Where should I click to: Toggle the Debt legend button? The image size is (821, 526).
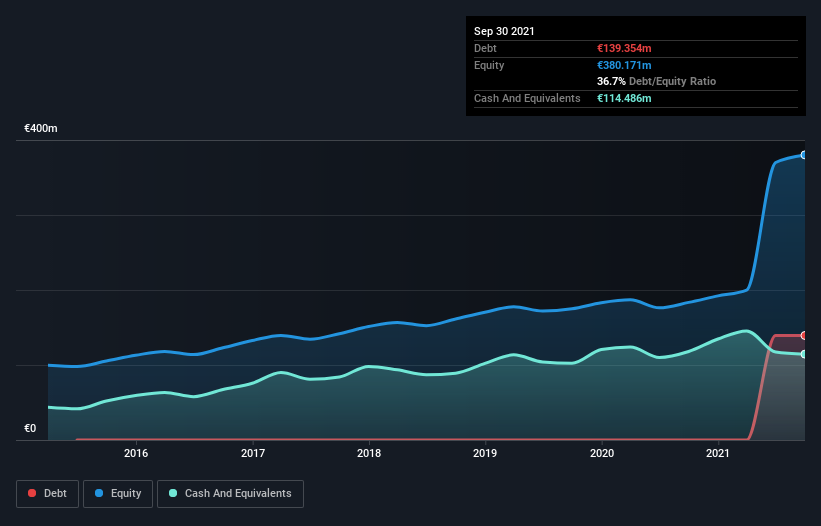tap(48, 494)
